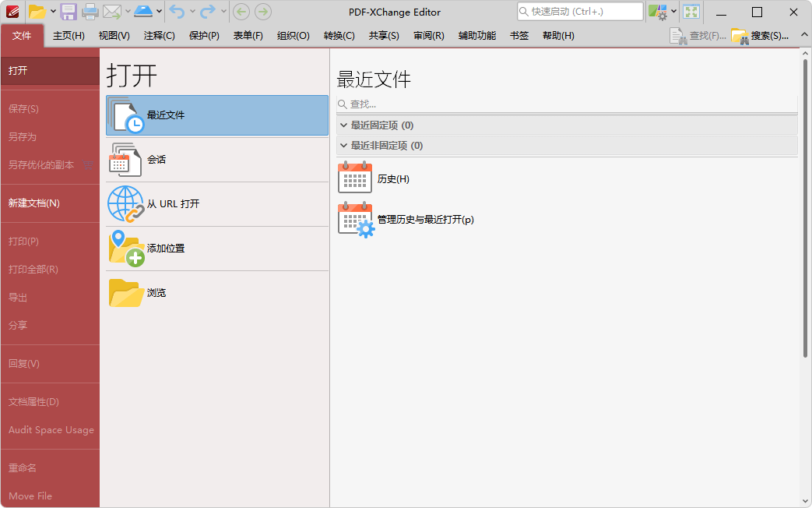This screenshot has width=812, height=508.
Task: Click the printer icon in toolbar
Action: pos(90,12)
